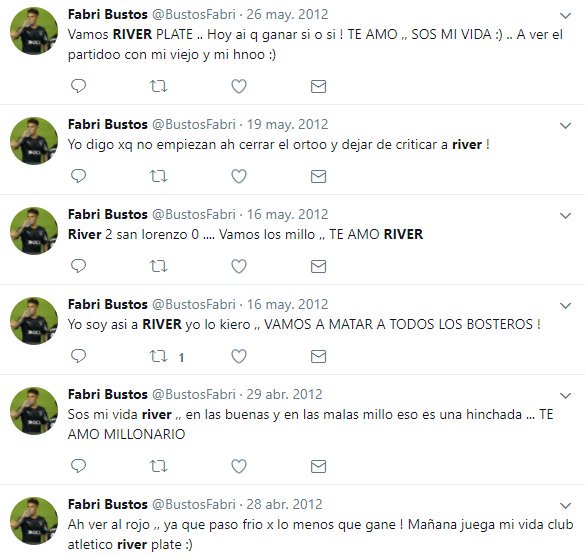Open the 16 may. 2012 timestamp on River 2 tweet

click(287, 214)
